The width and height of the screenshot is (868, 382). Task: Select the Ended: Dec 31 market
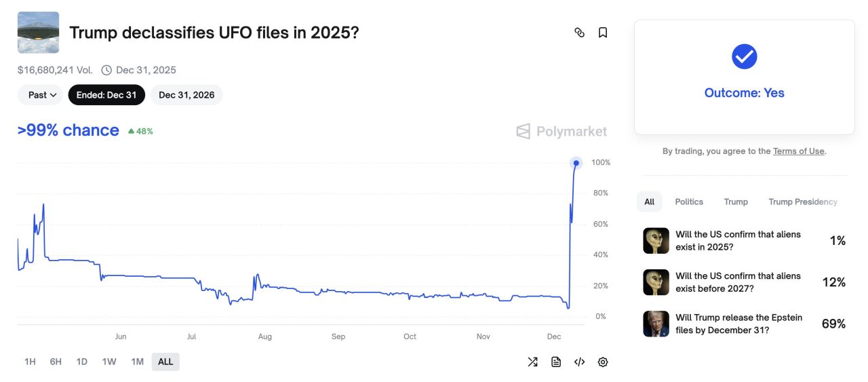coord(106,95)
